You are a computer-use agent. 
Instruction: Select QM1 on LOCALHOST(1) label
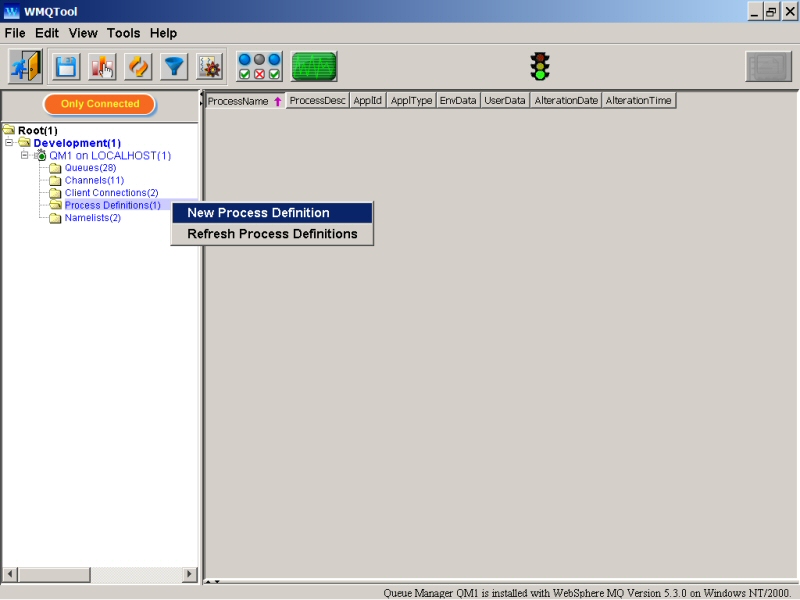coord(110,156)
